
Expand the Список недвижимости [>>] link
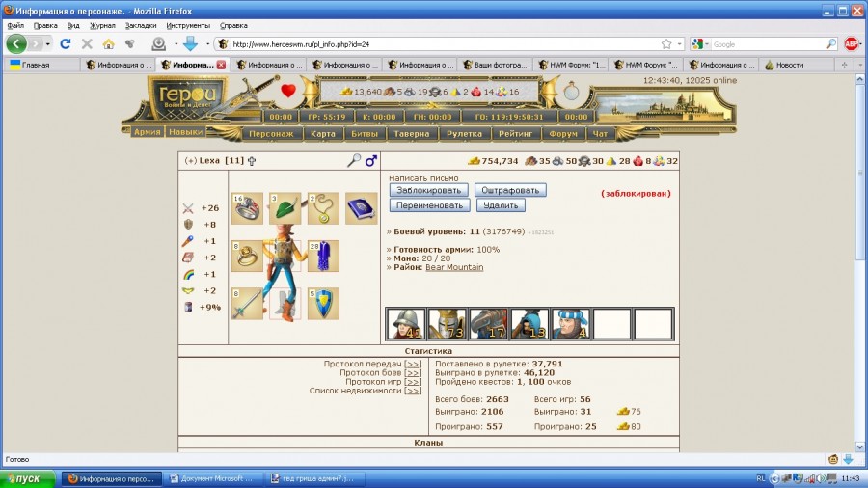click(413, 391)
